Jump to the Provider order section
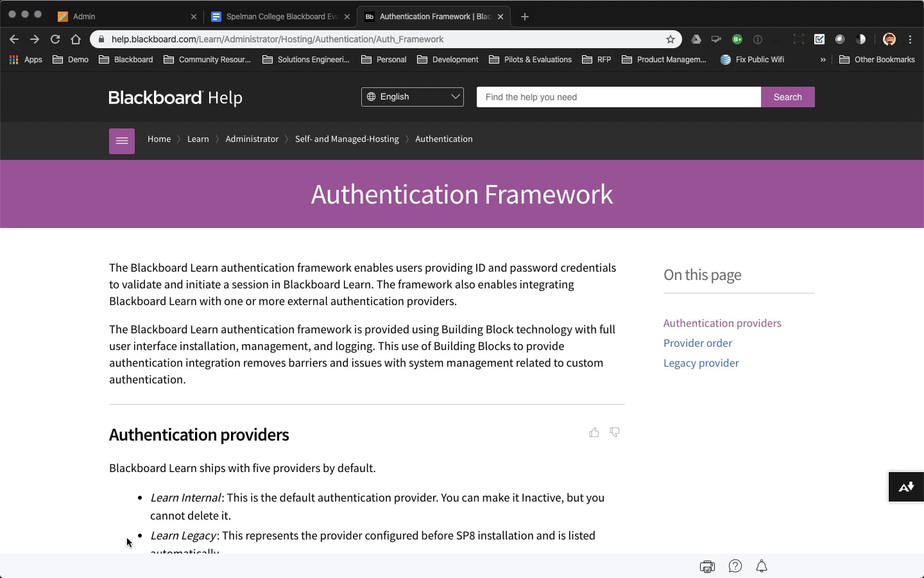The width and height of the screenshot is (924, 578). [x=697, y=343]
